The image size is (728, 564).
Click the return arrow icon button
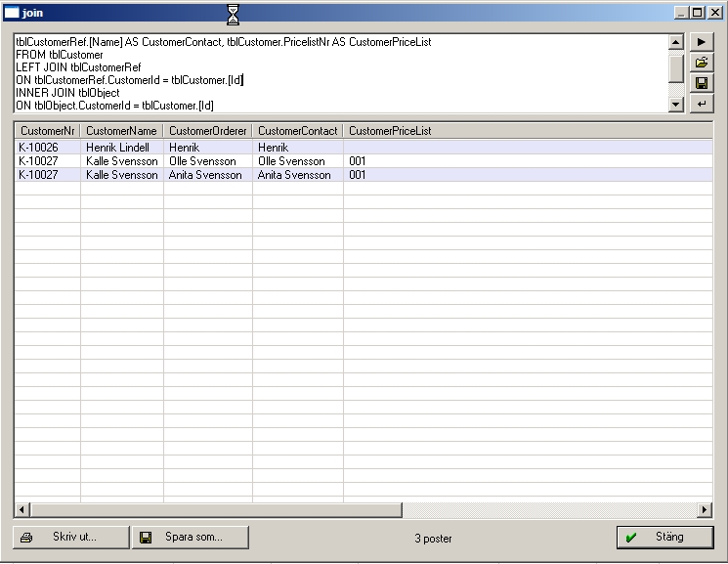coord(702,104)
